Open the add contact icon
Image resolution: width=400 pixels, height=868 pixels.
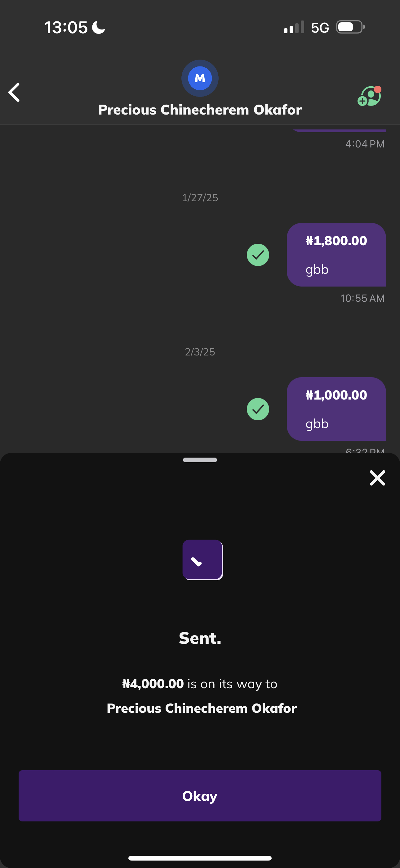pyautogui.click(x=369, y=96)
